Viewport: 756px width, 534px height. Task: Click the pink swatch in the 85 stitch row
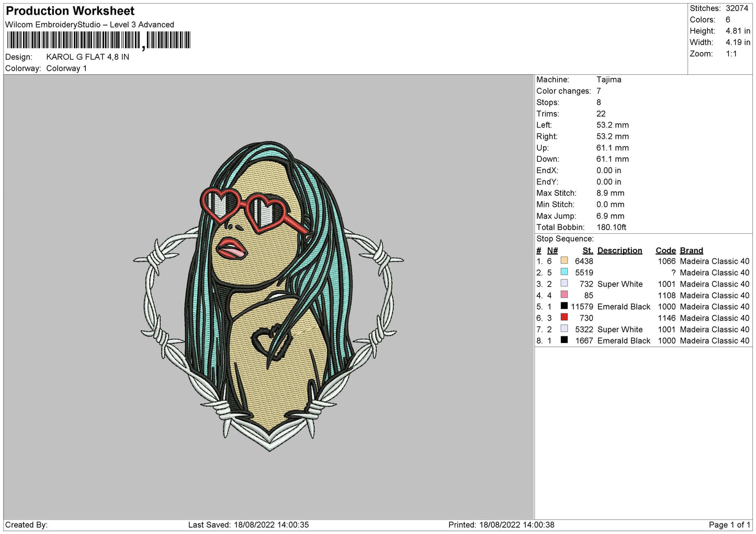coord(564,295)
